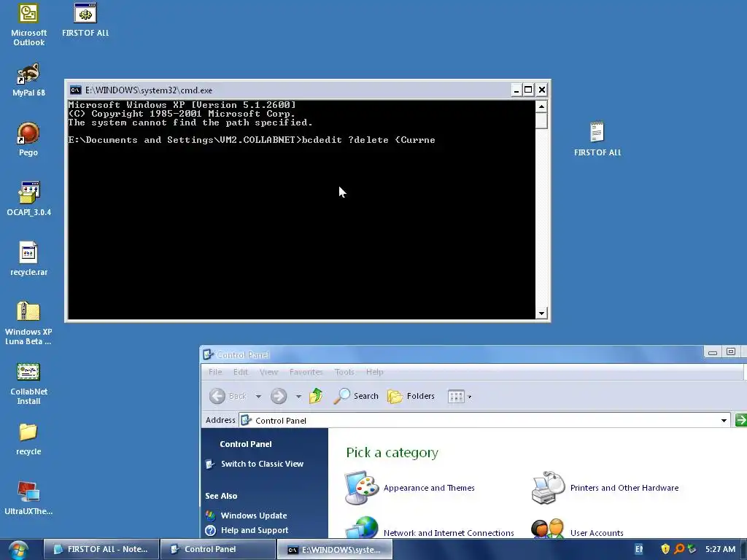This screenshot has width=747, height=560.
Task: Open Help menu in Control Panel
Action: (x=374, y=372)
